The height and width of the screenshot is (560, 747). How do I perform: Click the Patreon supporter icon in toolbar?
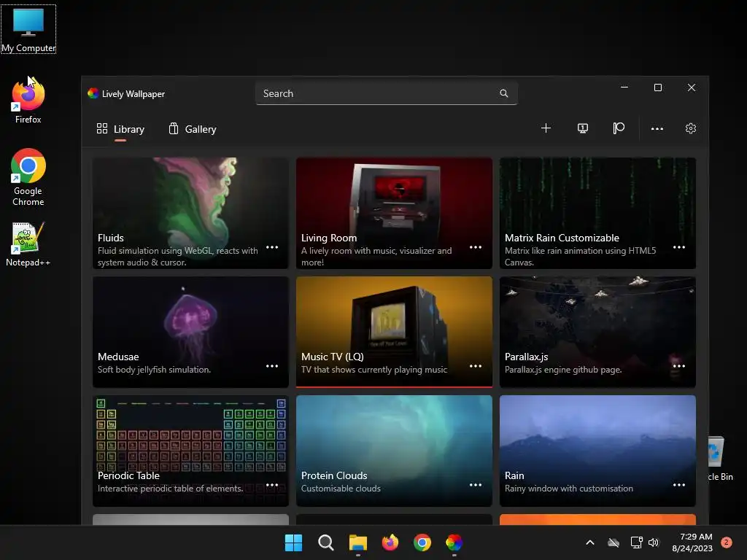tap(619, 128)
